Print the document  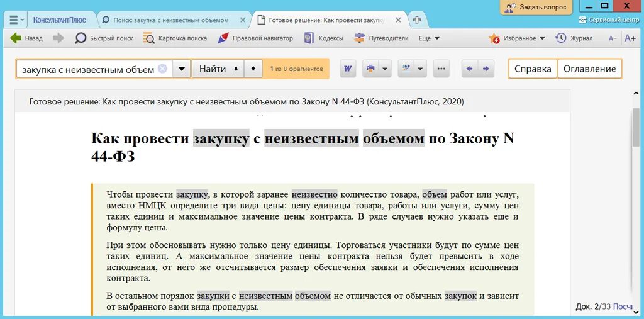tap(370, 69)
